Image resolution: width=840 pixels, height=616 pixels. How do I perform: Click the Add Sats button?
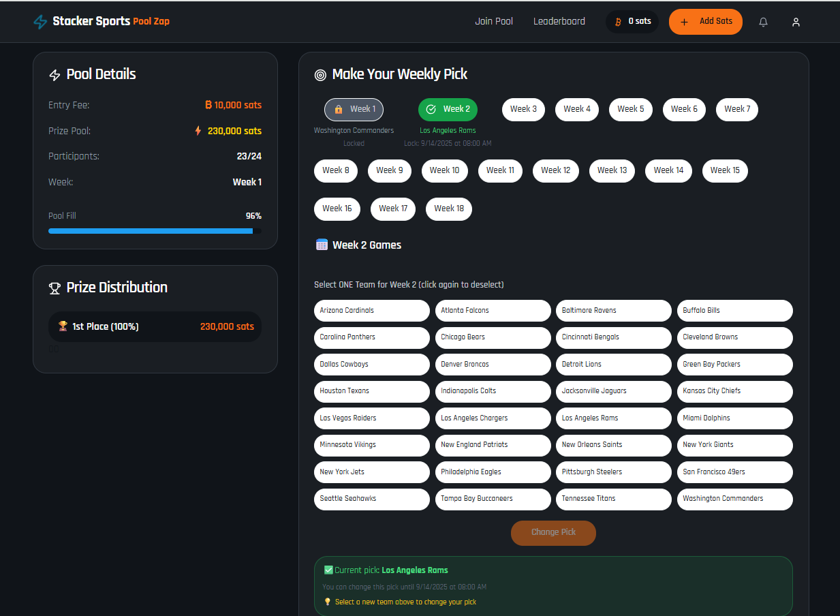click(x=706, y=22)
